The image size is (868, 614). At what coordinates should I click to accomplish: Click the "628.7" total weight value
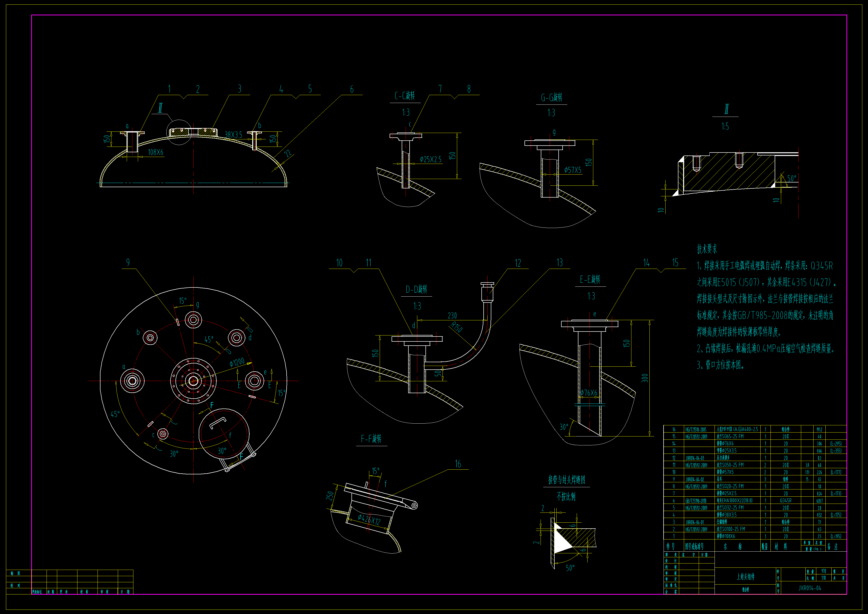click(819, 501)
